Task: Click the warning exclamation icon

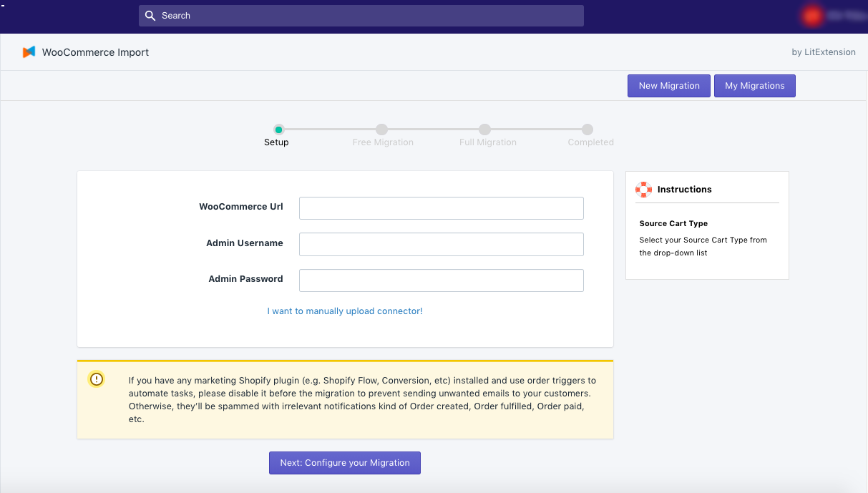Action: 97,379
